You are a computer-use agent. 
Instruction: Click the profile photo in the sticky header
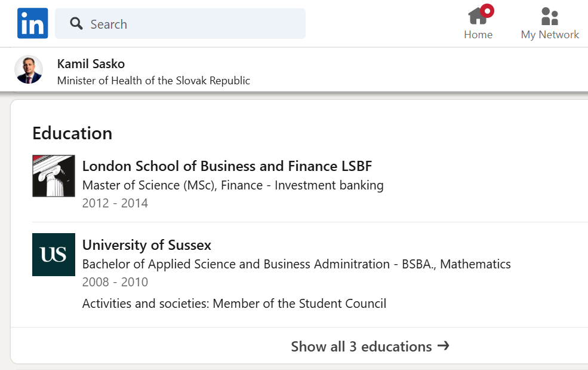29,70
